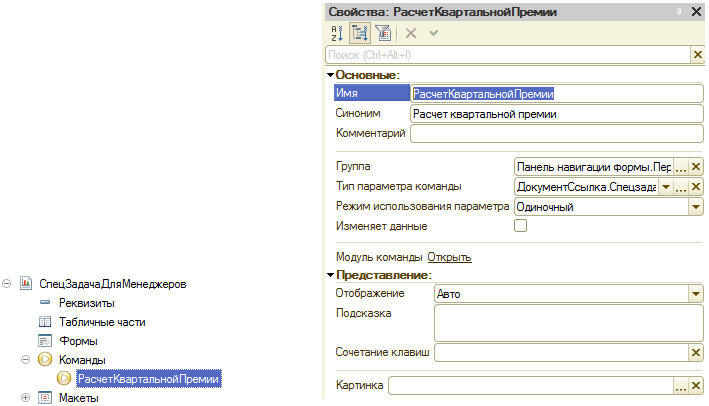Enable the Изменяет данные checkbox

point(520,226)
